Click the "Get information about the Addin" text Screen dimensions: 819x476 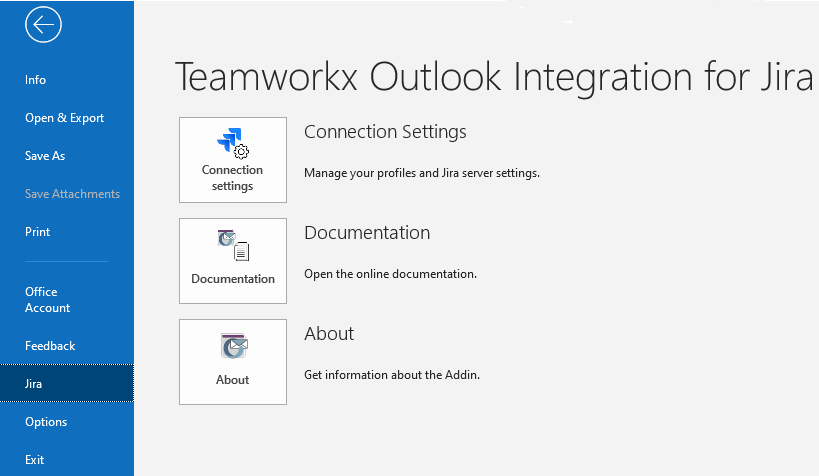pos(392,375)
